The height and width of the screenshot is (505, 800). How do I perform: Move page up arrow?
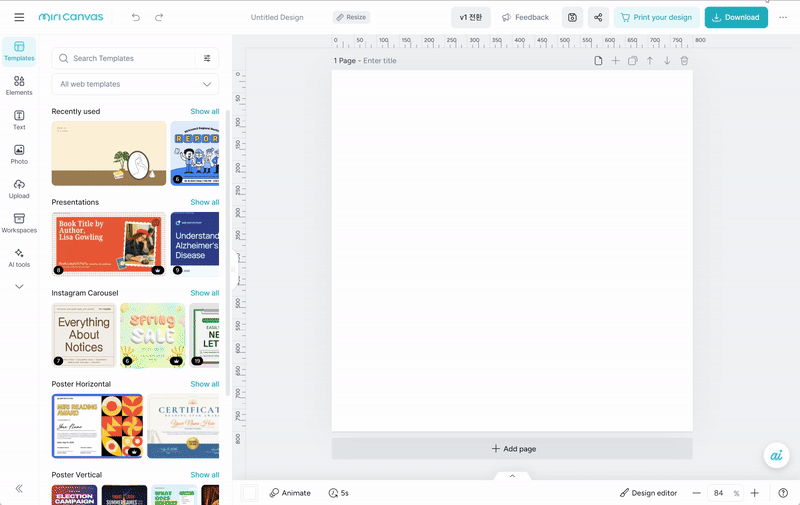click(650, 61)
